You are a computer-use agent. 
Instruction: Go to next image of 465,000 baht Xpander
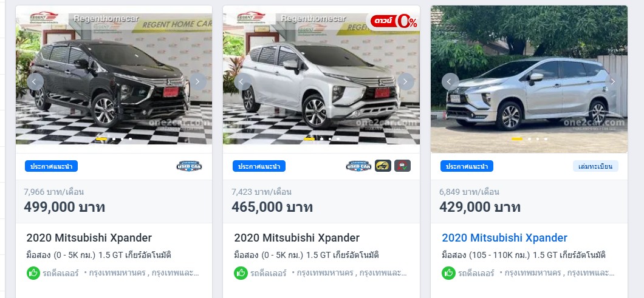405,82
